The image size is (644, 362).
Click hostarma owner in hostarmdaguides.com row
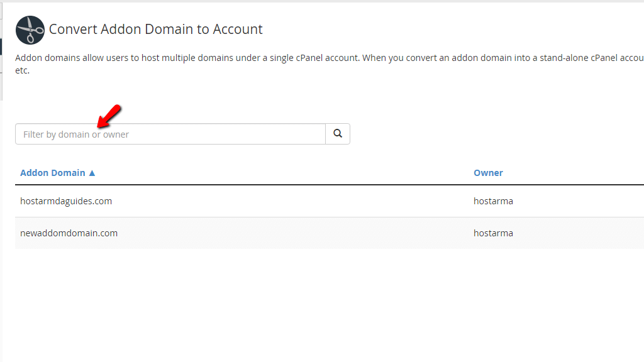[x=493, y=201]
